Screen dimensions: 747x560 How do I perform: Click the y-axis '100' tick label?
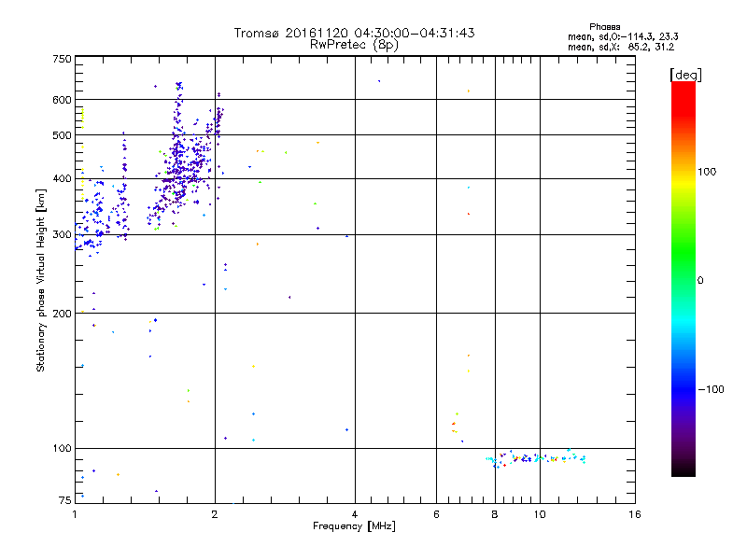(62, 448)
